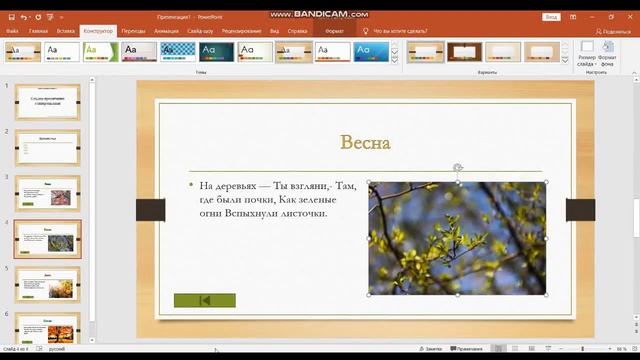Expand the Variants gallery More arrow
Image resolution: width=640 pixels, height=360 pixels.
pyautogui.click(x=565, y=60)
